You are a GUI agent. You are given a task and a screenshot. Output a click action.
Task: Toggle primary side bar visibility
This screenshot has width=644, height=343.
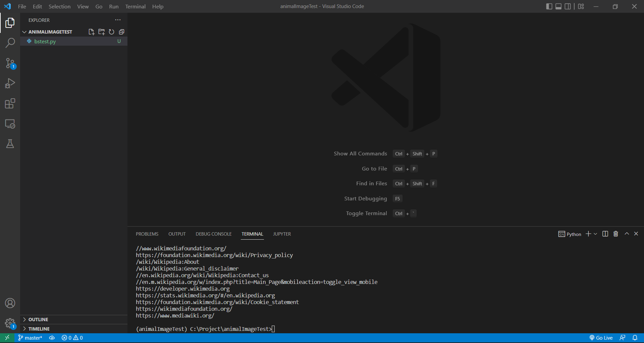coord(549,6)
